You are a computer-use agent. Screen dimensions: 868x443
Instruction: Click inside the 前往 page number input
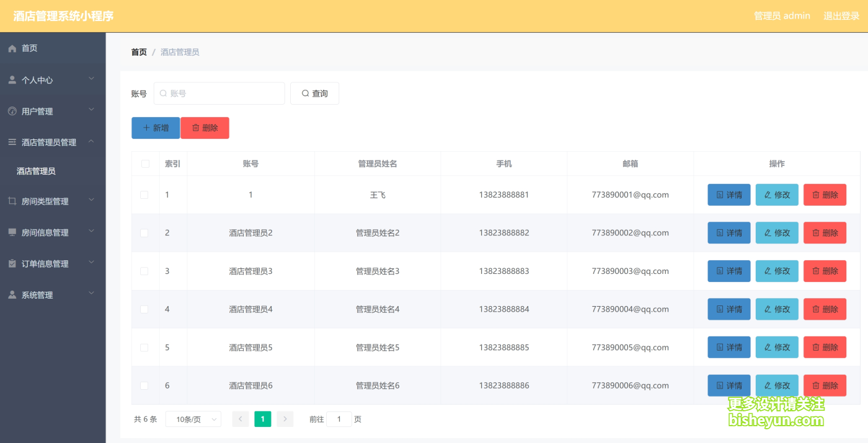tap(339, 419)
